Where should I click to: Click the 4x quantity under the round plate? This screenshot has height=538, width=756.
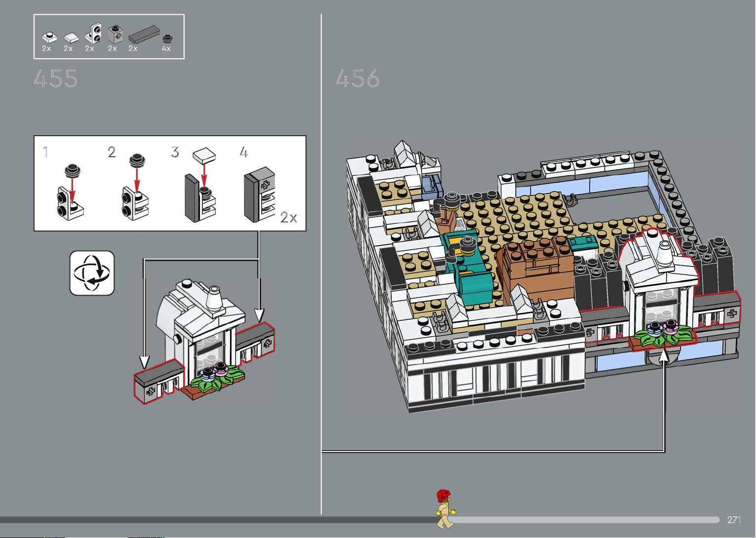[166, 48]
